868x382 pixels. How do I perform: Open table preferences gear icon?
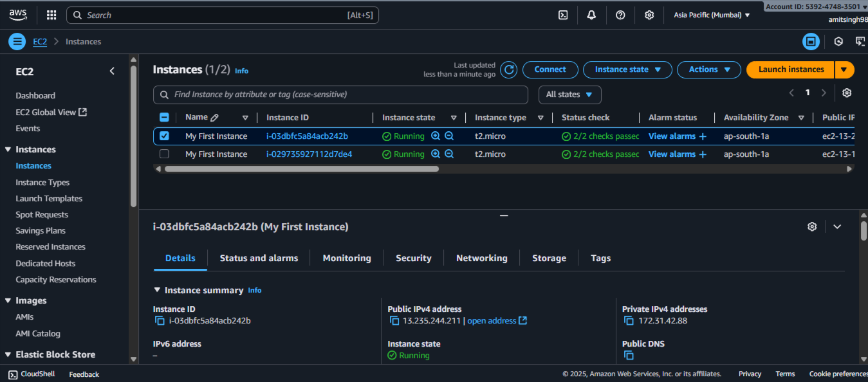(x=847, y=93)
